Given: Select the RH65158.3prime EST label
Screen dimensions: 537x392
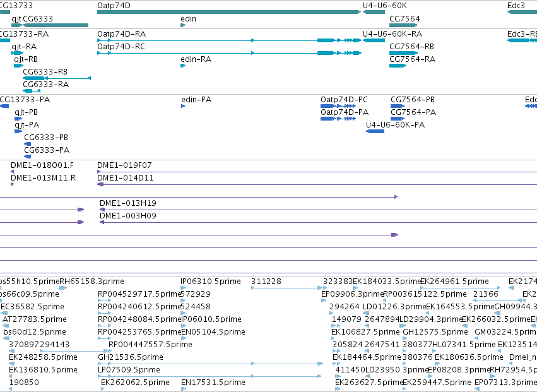Looking at the screenshot, I should pyautogui.click(x=91, y=282).
